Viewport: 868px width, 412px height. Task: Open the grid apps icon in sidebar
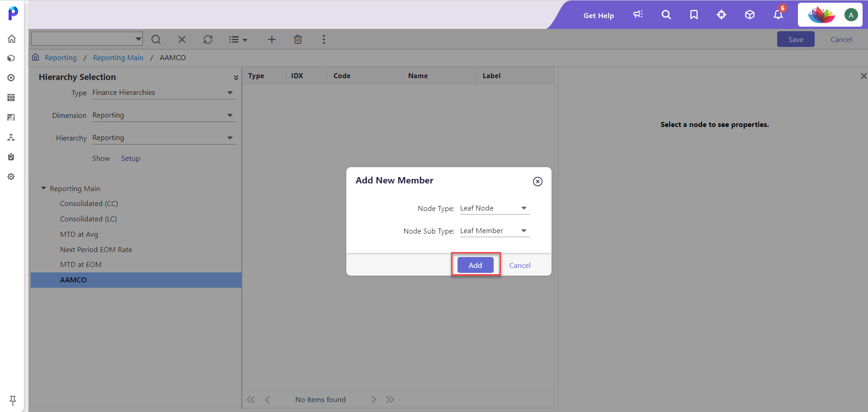tap(11, 98)
